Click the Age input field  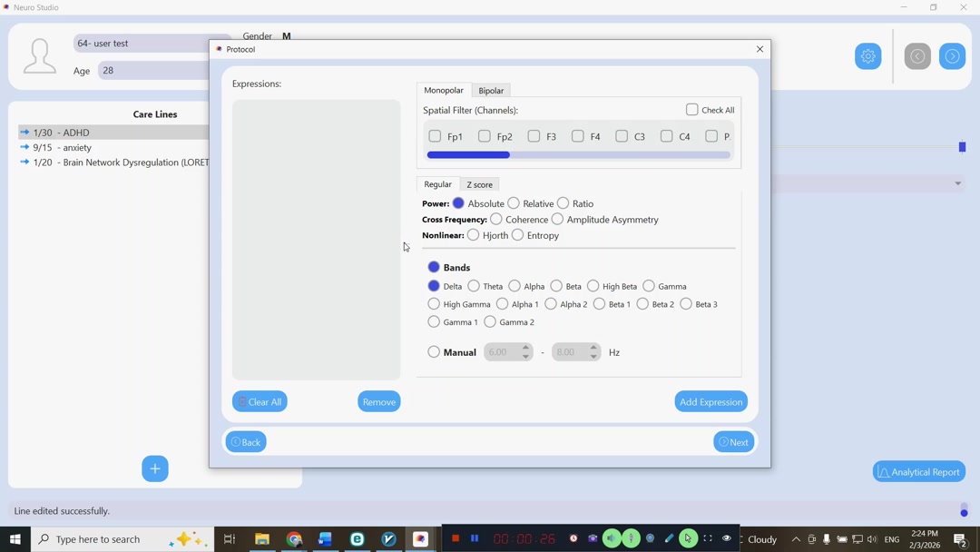153,71
